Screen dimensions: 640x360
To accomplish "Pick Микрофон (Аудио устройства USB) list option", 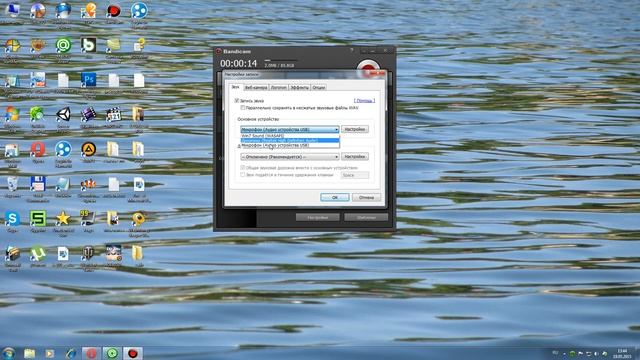I will [x=290, y=145].
